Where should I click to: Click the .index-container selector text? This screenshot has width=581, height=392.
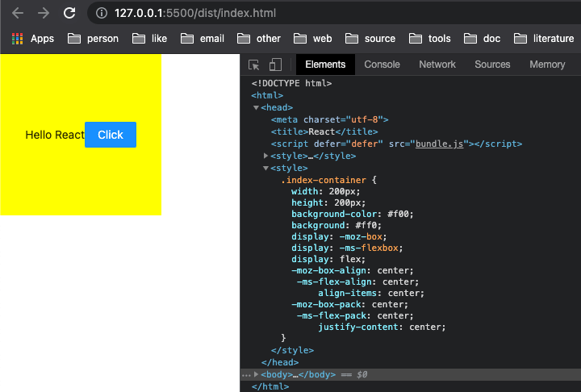[324, 181]
